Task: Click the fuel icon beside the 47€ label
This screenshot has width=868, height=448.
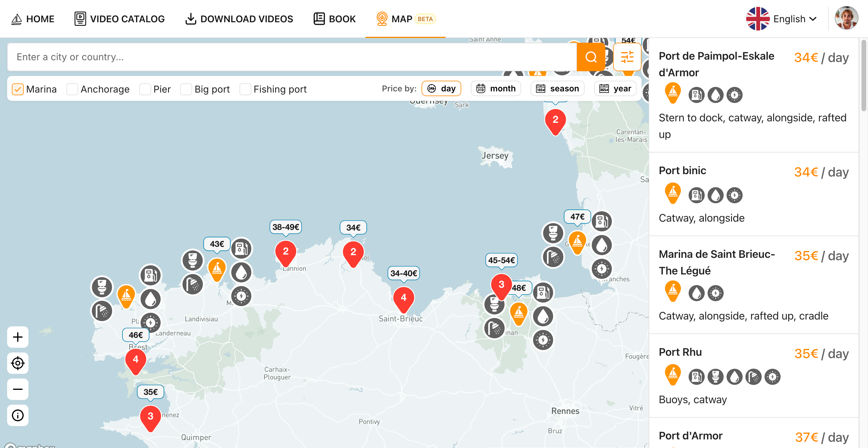Action: tap(601, 221)
